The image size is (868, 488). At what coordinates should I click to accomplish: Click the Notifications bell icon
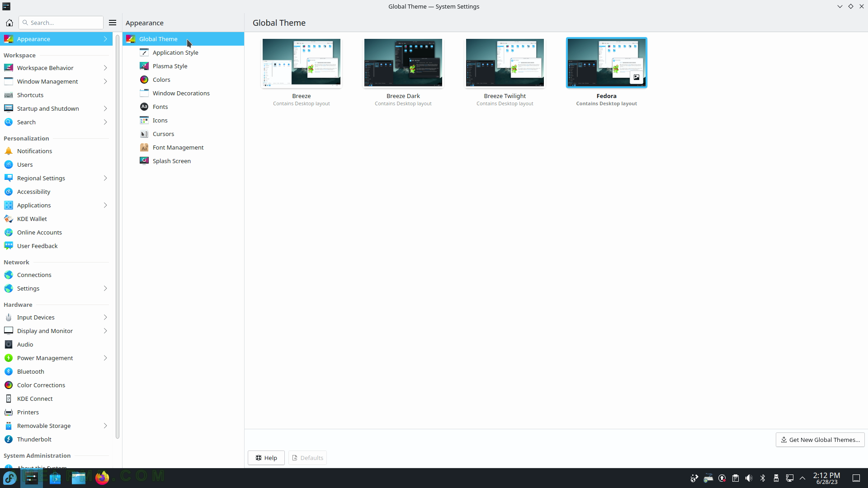pyautogui.click(x=9, y=151)
